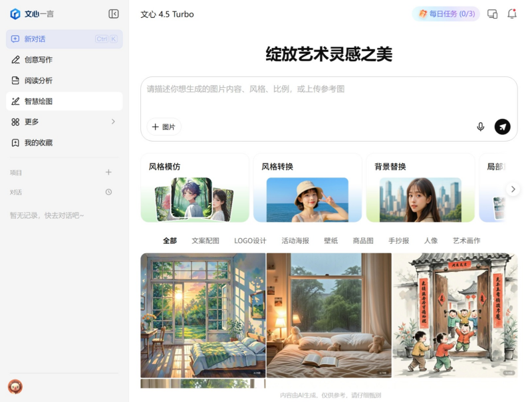This screenshot has width=532, height=402.
Task: Click the microphone voice input icon
Action: point(480,127)
